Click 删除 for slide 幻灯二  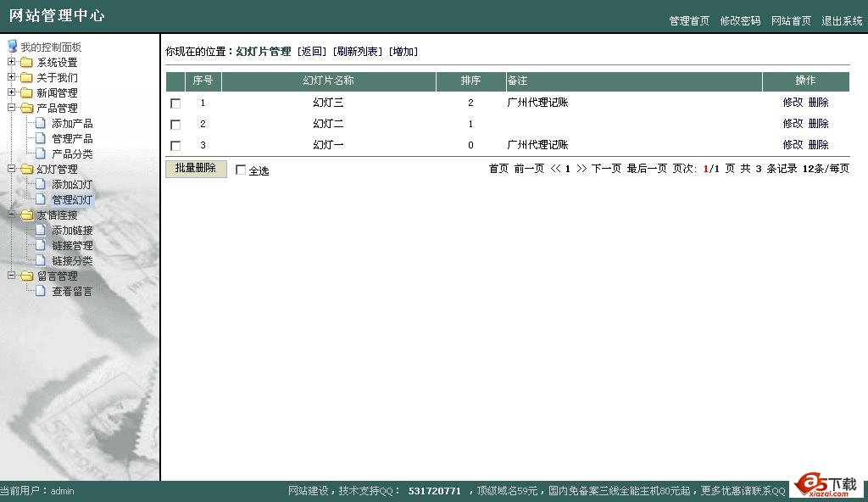[x=818, y=124]
